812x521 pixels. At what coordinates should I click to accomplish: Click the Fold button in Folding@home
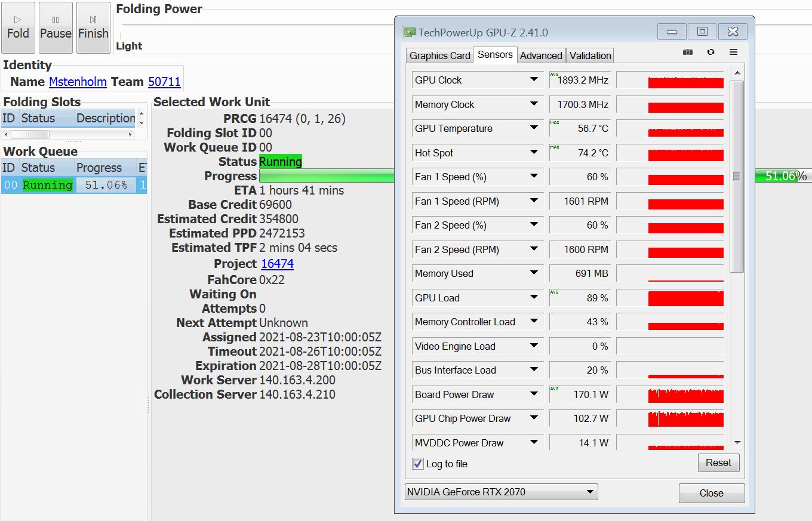(x=18, y=27)
